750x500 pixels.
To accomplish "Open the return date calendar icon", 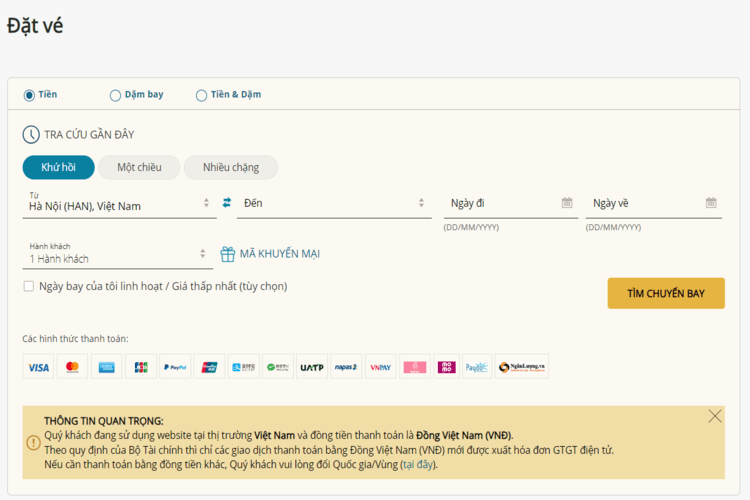I will 711,203.
